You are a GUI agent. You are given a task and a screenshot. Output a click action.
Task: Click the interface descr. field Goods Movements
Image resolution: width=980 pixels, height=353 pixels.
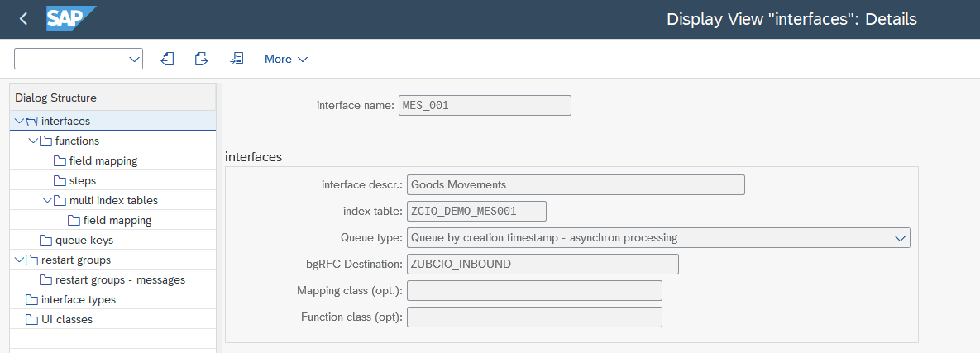point(576,185)
